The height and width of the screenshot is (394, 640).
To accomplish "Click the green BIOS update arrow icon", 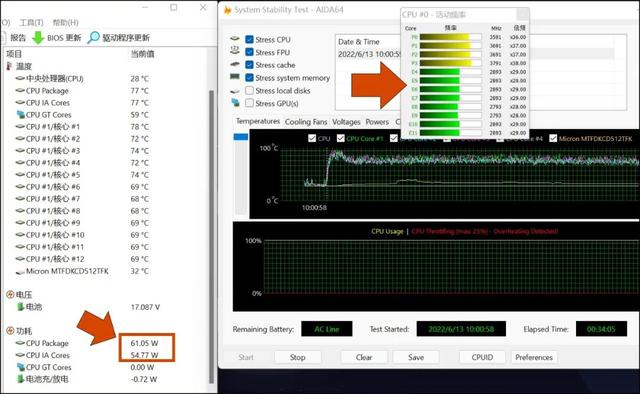I will point(38,38).
